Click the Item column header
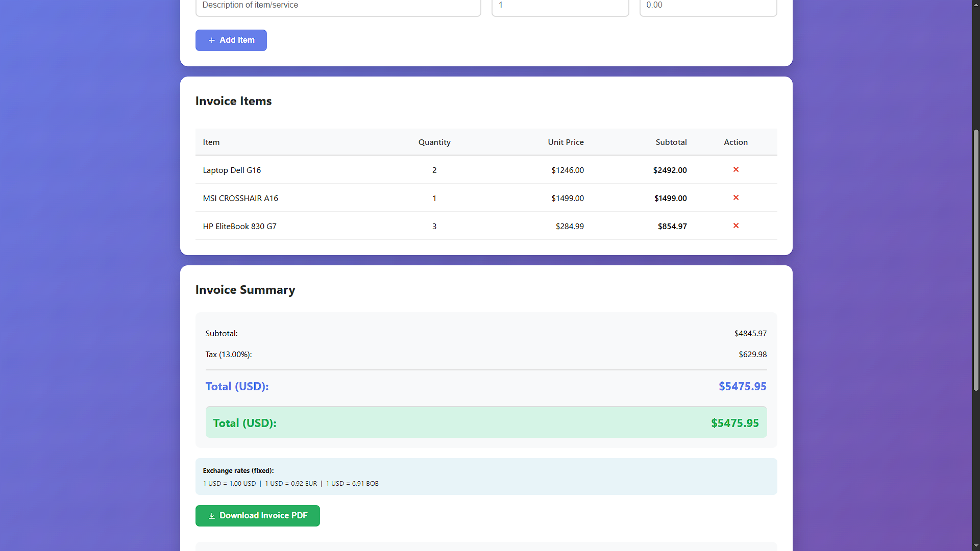This screenshot has height=551, width=980. point(211,142)
